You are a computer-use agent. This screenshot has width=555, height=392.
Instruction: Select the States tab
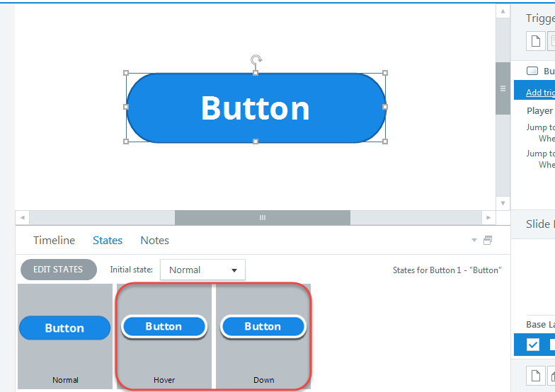point(108,241)
